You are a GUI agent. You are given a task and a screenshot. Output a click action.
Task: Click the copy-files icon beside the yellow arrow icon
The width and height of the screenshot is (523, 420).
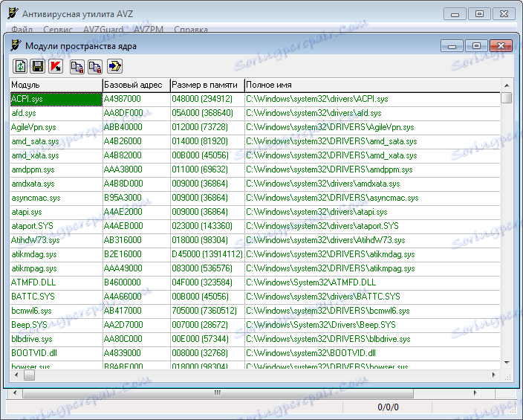click(x=95, y=66)
